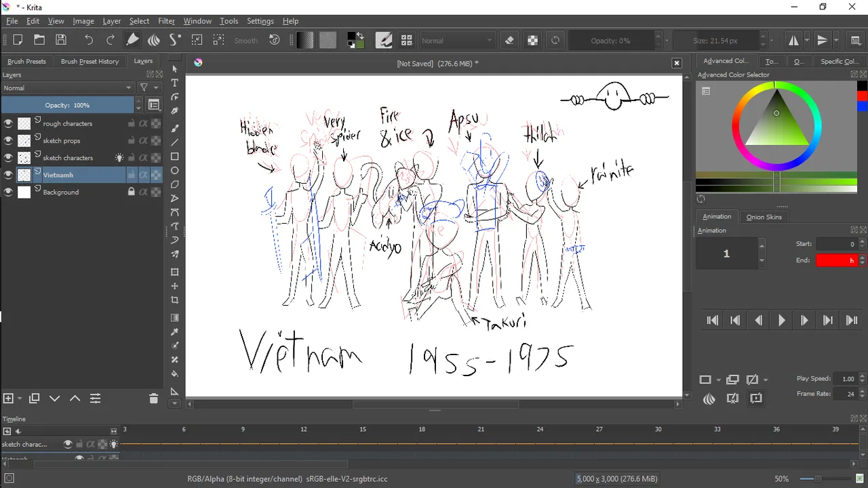Open the blending mode dropdown in toolbar
868x488 pixels.
tap(457, 41)
